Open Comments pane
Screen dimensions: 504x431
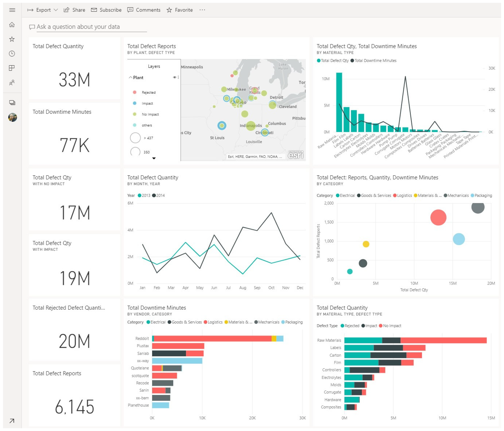(x=144, y=10)
